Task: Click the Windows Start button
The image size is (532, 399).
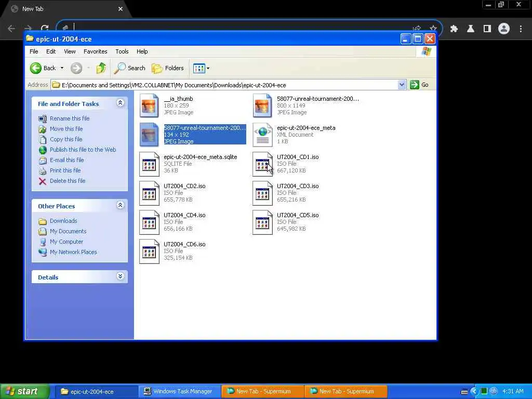Action: click(x=24, y=392)
